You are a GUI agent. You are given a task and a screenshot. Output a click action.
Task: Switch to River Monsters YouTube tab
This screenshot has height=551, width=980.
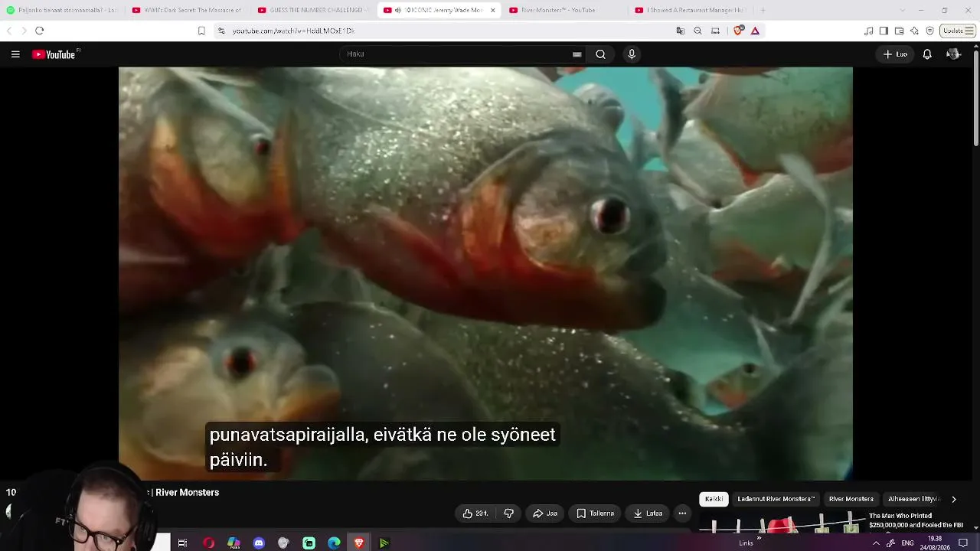point(565,10)
